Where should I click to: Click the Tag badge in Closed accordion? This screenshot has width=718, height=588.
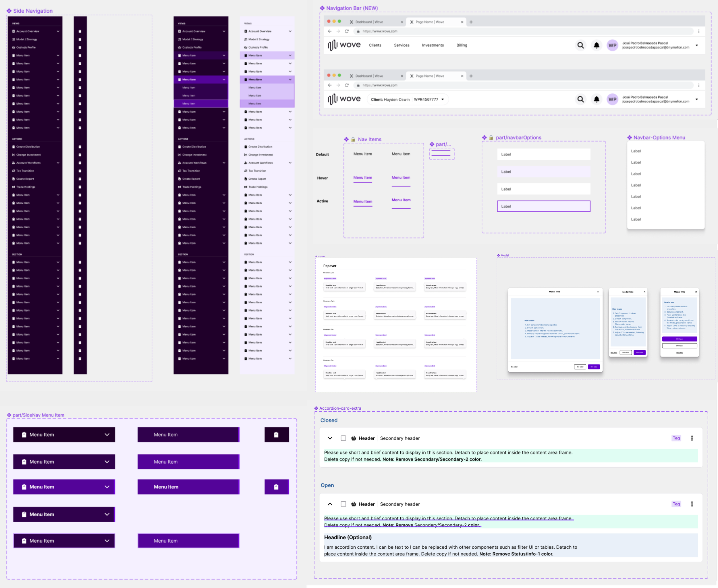pos(676,438)
